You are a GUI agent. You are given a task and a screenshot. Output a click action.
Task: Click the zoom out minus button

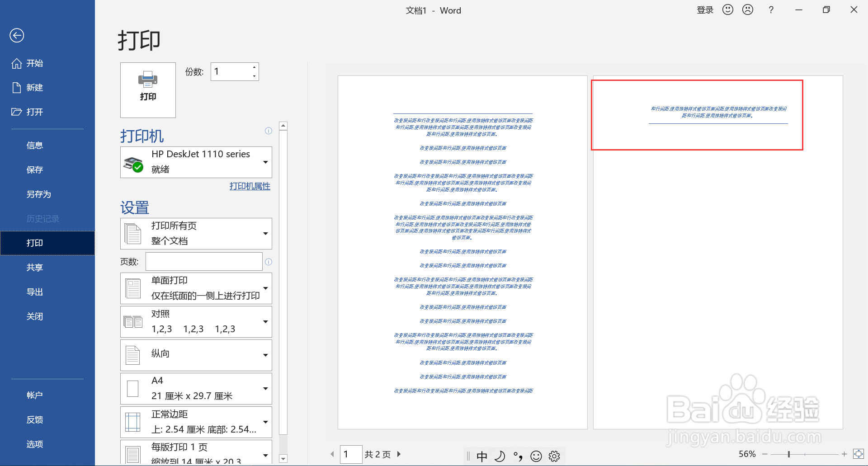coord(765,454)
